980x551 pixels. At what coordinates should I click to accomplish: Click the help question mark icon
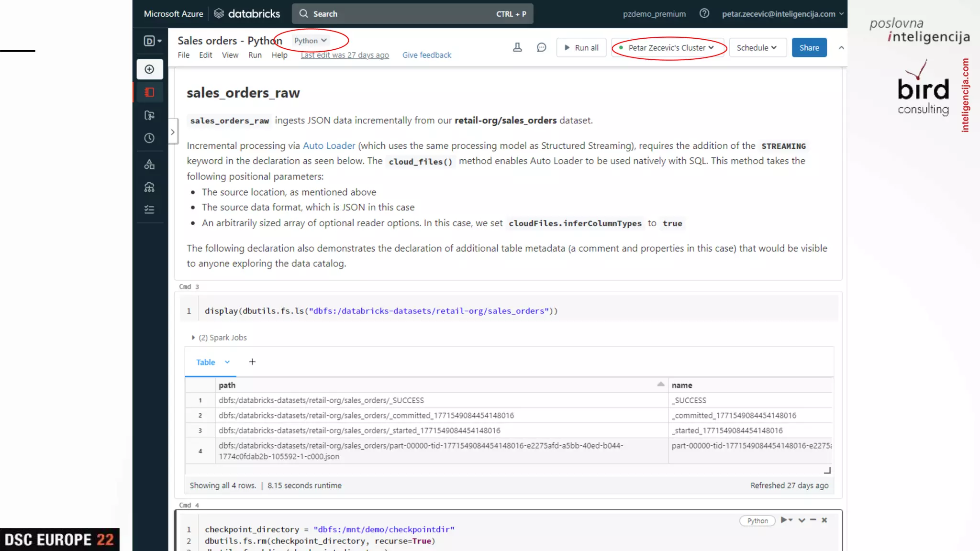(x=704, y=13)
